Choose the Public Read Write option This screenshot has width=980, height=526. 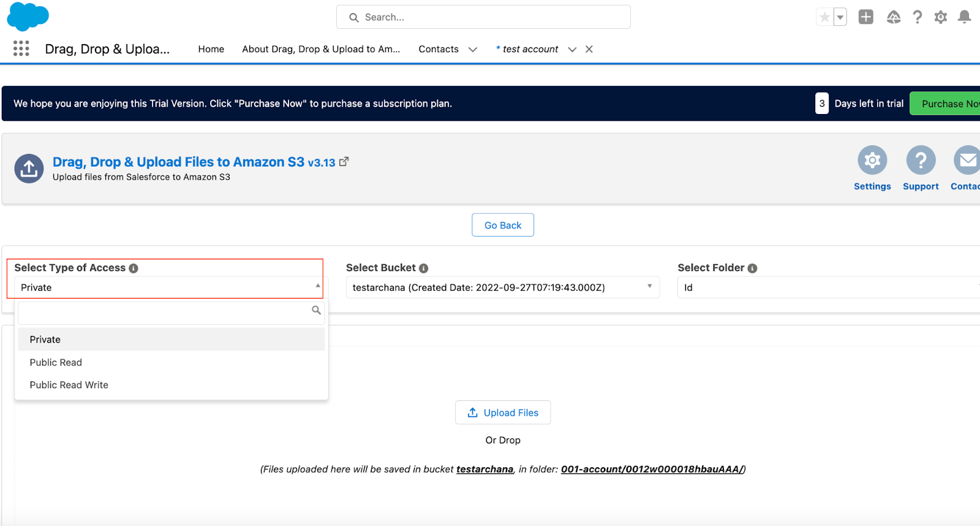(x=171, y=385)
